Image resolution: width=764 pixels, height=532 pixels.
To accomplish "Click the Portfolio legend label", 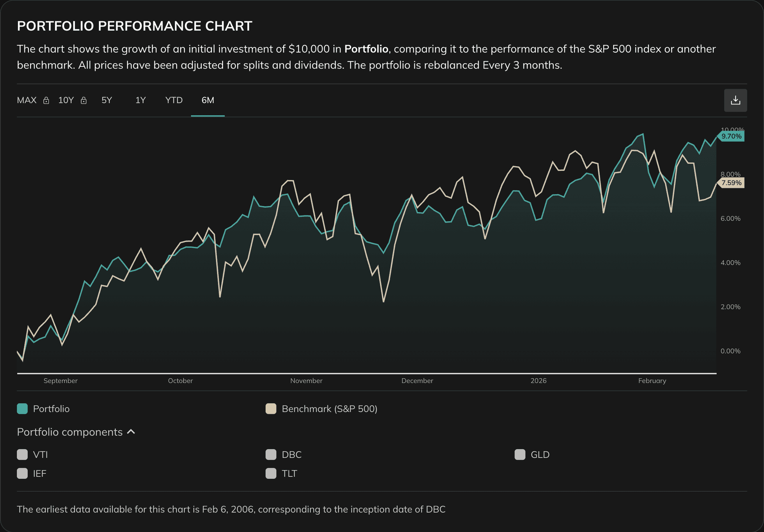I will pyautogui.click(x=51, y=409).
